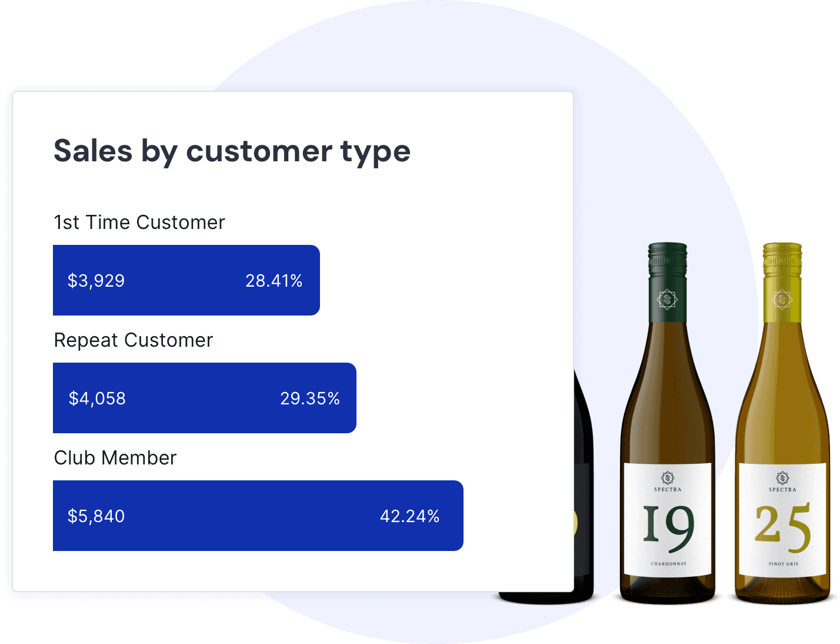Click the 42.24% percentage value
This screenshot has width=840, height=644.
[410, 516]
